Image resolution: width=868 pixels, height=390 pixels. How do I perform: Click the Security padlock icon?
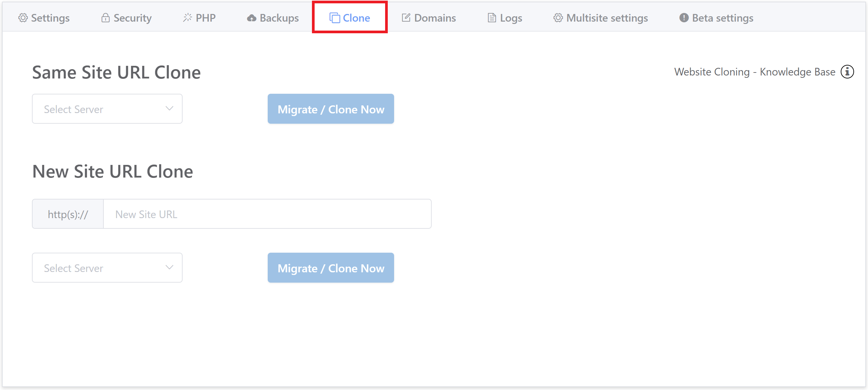[105, 18]
